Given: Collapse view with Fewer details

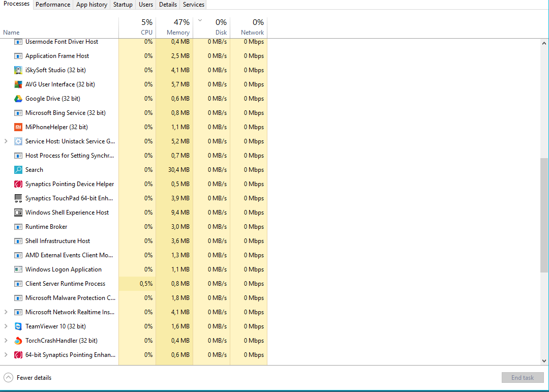Looking at the screenshot, I should tap(27, 378).
